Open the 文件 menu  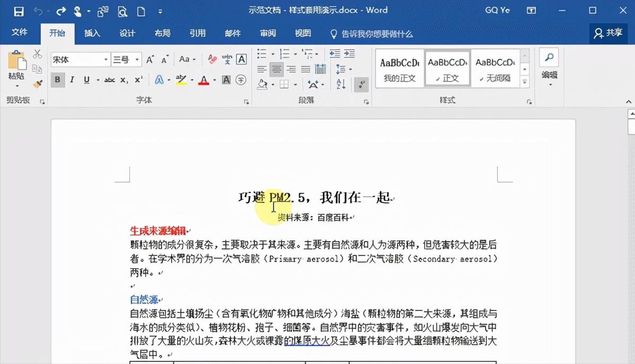20,32
